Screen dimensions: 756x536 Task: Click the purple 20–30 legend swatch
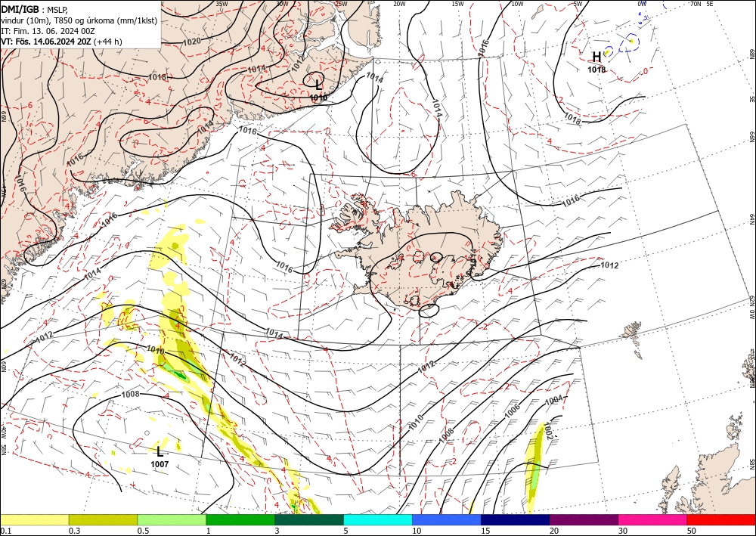point(584,519)
